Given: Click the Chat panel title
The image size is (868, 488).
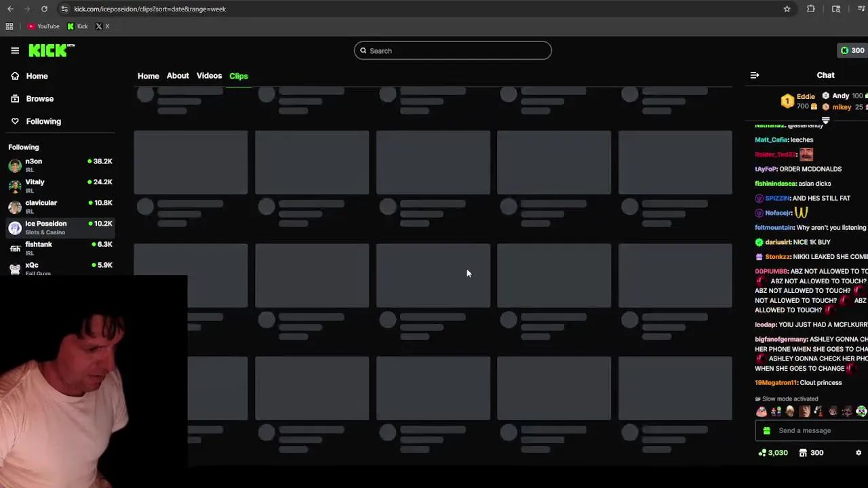Looking at the screenshot, I should click(x=825, y=75).
